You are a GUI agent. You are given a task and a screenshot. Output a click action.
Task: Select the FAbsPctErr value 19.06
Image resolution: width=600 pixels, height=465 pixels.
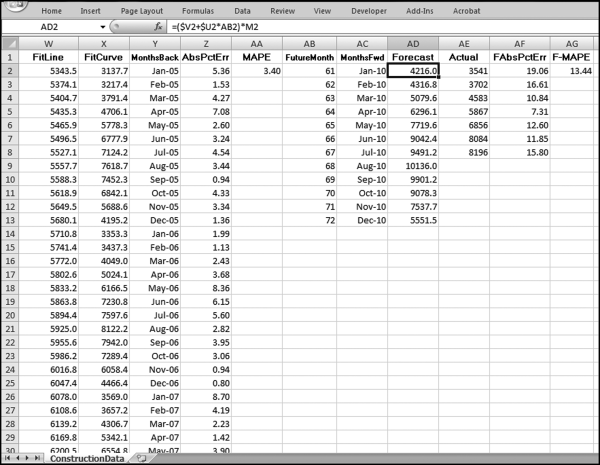[520, 71]
